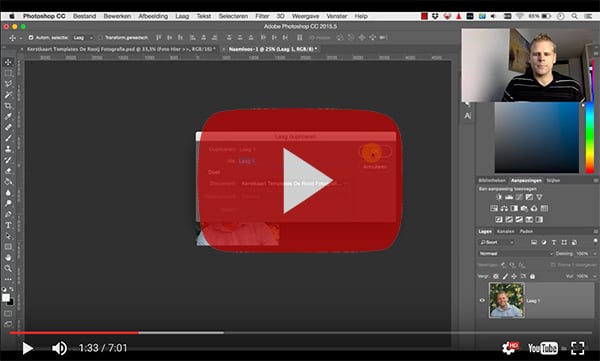Enter fullscreen video mode
Screen dimensions: 600x361
577,348
